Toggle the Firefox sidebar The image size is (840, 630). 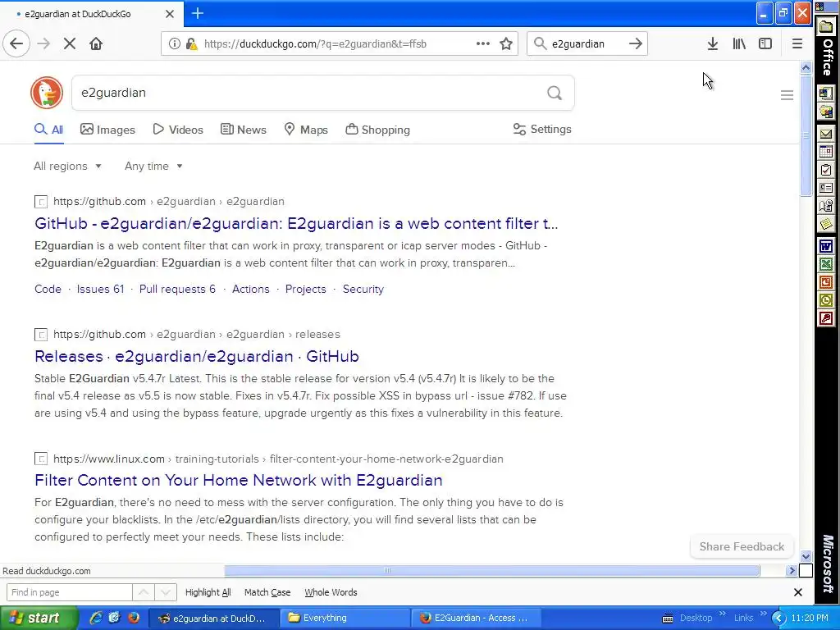765,43
